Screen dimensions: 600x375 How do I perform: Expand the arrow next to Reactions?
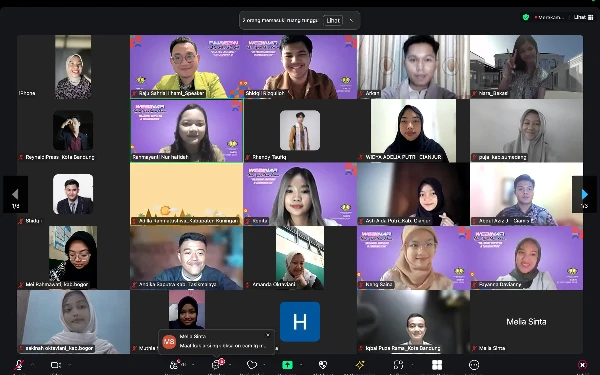[265, 365]
